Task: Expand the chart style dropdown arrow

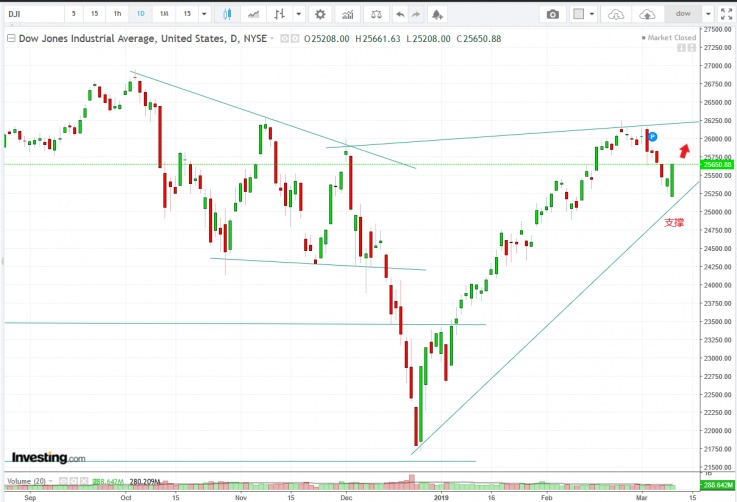Action: click(x=297, y=14)
